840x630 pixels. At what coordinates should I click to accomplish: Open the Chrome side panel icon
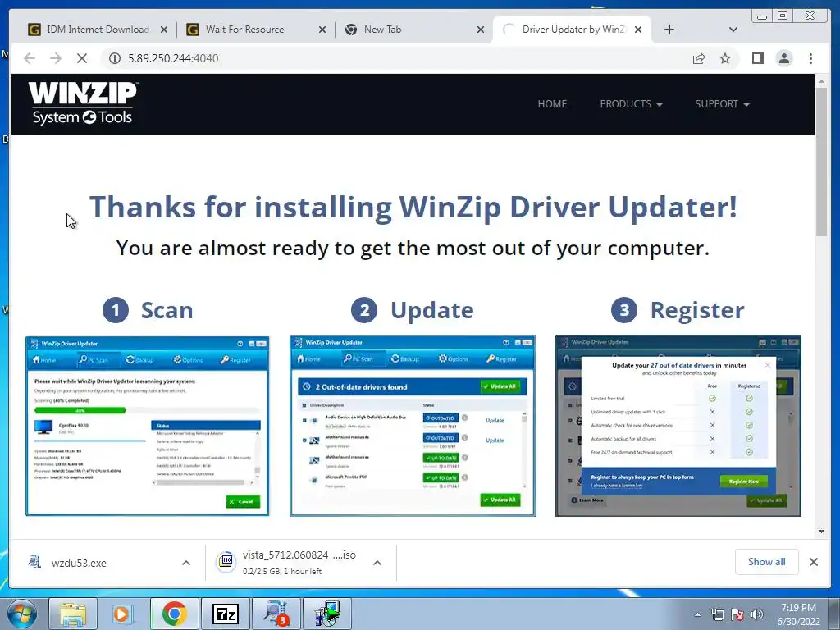(757, 58)
